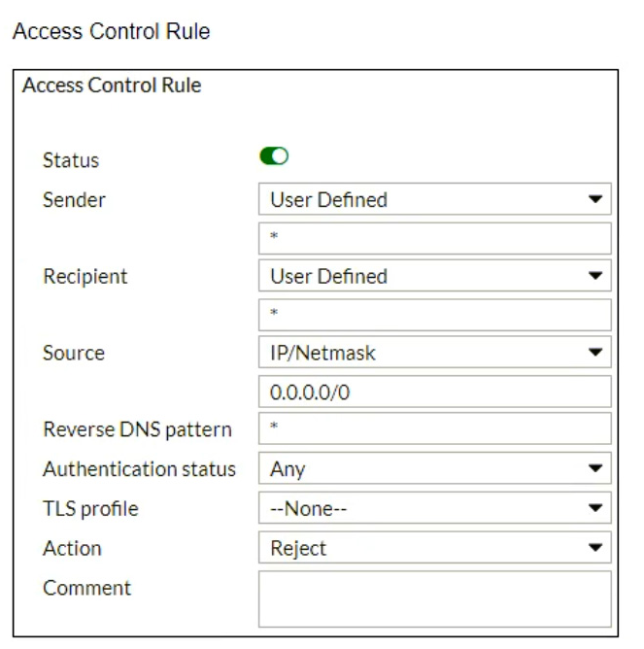Open the Sender User Defined dropdown
The width and height of the screenshot is (644, 649).
[434, 200]
